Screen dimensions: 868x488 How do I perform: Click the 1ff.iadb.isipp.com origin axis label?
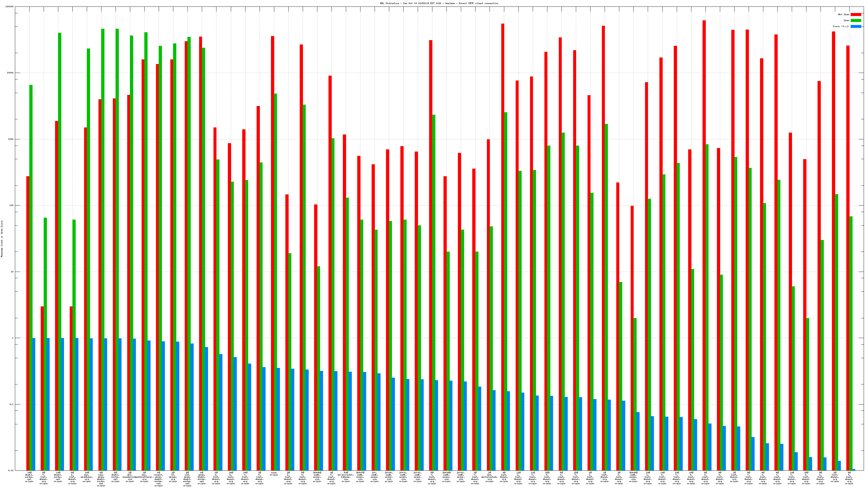374,477
